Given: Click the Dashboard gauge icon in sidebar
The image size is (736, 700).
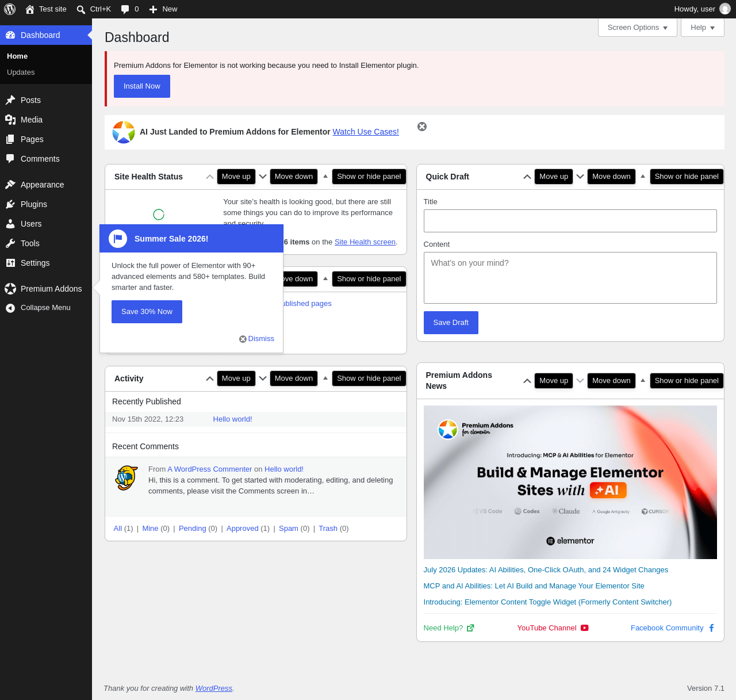Looking at the screenshot, I should (x=10, y=35).
